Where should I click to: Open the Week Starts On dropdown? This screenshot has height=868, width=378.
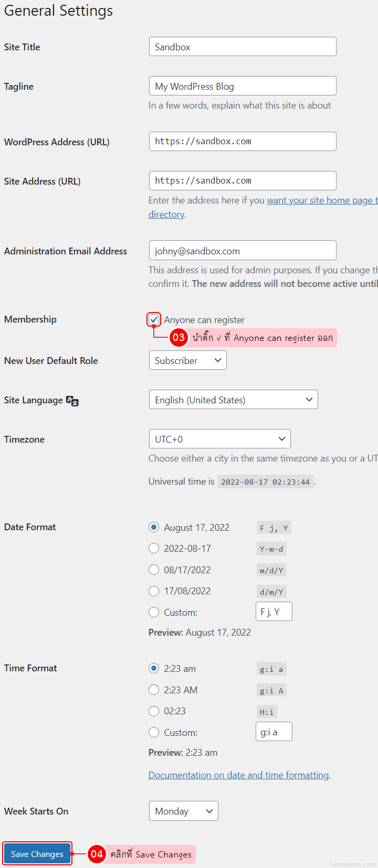pos(183,811)
